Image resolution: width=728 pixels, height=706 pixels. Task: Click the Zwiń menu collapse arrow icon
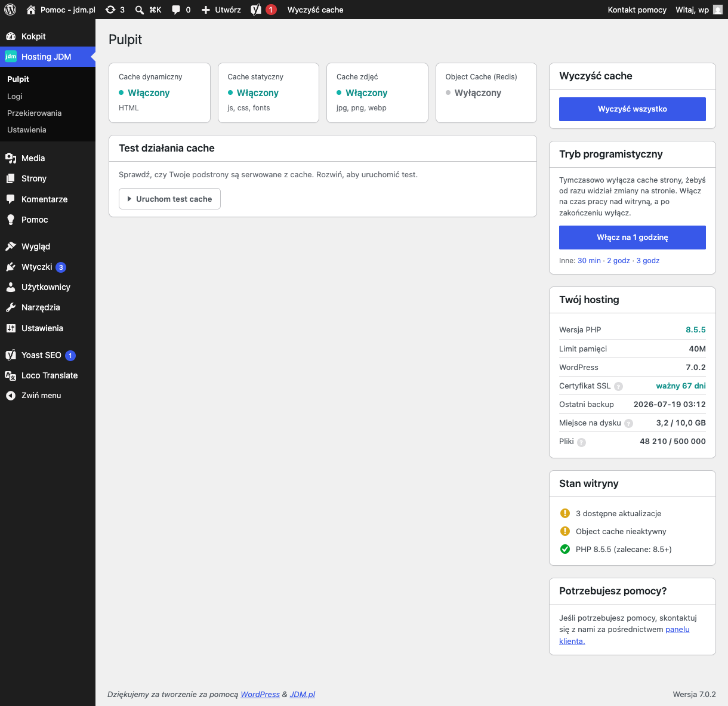click(x=11, y=396)
